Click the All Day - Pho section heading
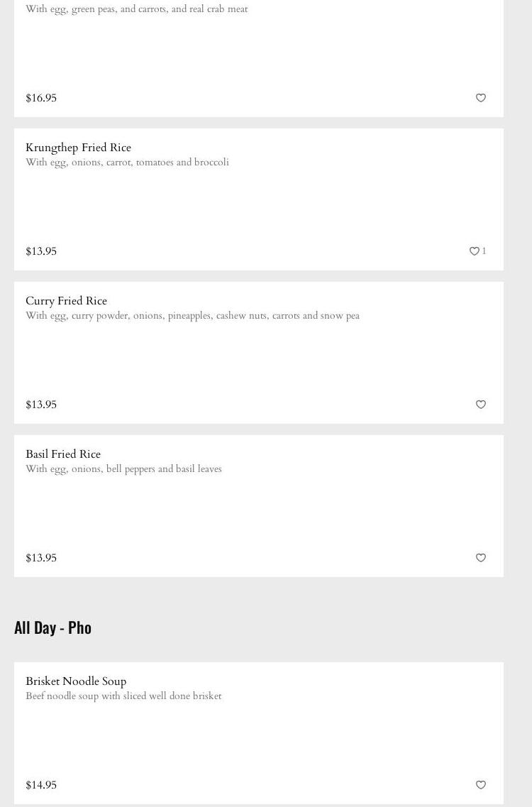532x807 pixels. (52, 627)
